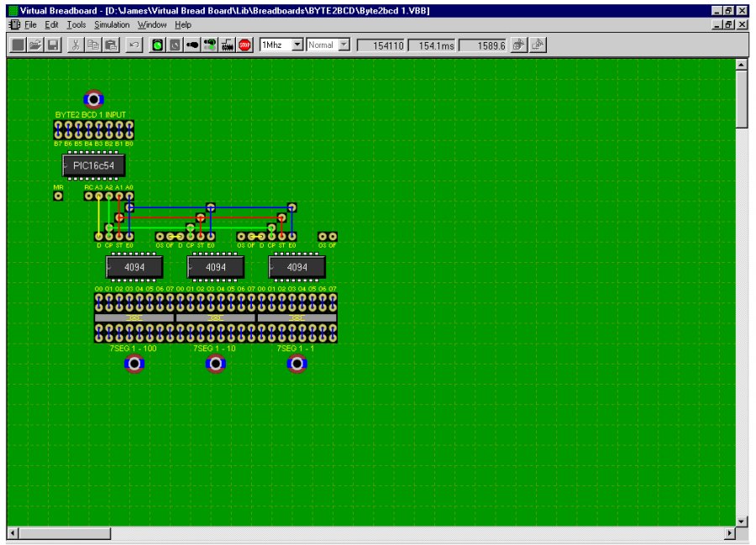Click the Paste clipboard icon
This screenshot has width=756, height=545.
tap(112, 45)
